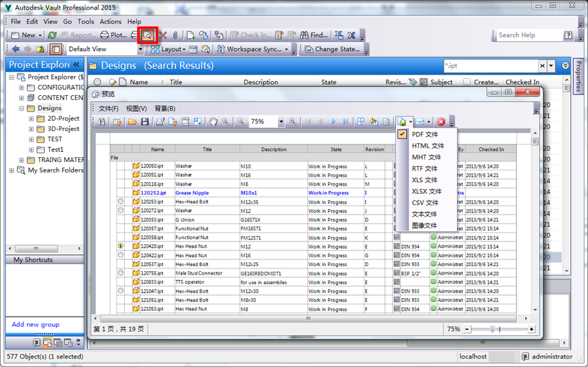The width and height of the screenshot is (588, 367).
Task: Select radio circle for row 120272.ipt
Action: coord(120,210)
